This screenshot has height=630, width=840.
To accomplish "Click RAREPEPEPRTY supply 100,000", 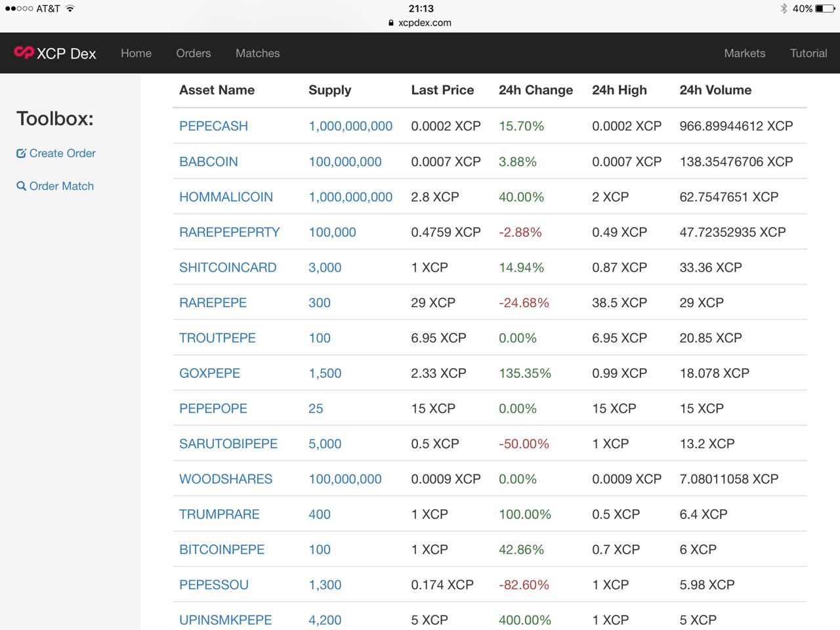I will 332,232.
